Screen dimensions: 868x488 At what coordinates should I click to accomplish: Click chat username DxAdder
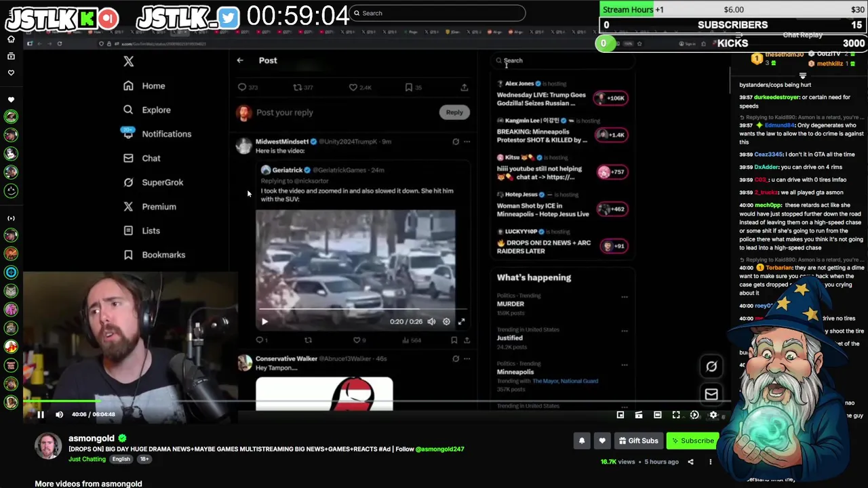766,167
